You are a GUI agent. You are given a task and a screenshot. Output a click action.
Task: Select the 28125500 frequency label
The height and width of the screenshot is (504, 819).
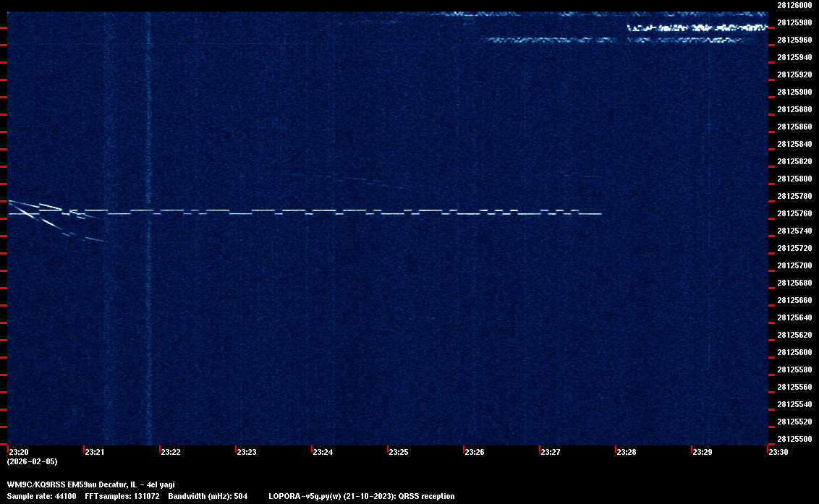click(x=794, y=439)
